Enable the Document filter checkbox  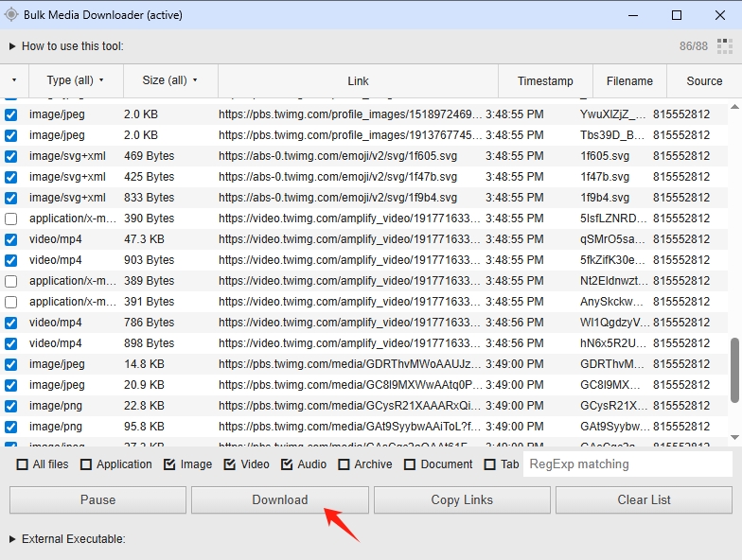(x=410, y=464)
